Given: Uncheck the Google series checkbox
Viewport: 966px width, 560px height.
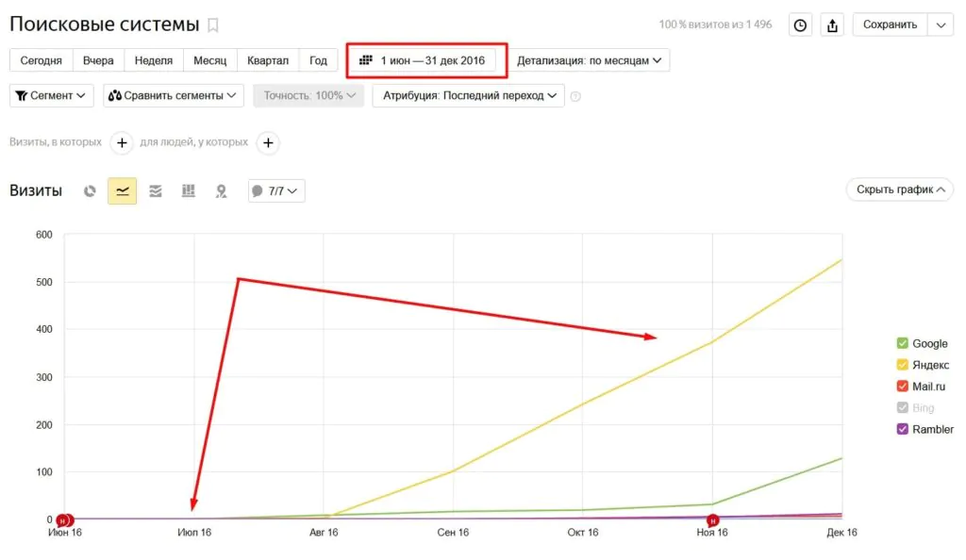Looking at the screenshot, I should (903, 343).
